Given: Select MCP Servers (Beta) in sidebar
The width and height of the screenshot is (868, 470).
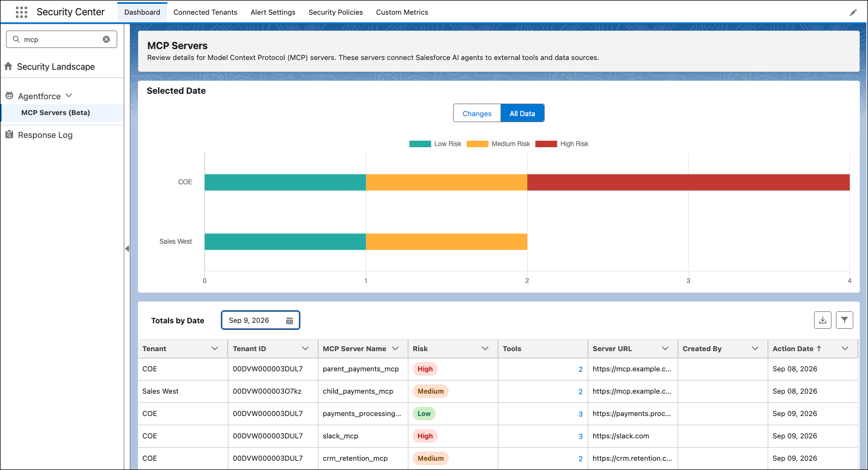Looking at the screenshot, I should coord(62,113).
